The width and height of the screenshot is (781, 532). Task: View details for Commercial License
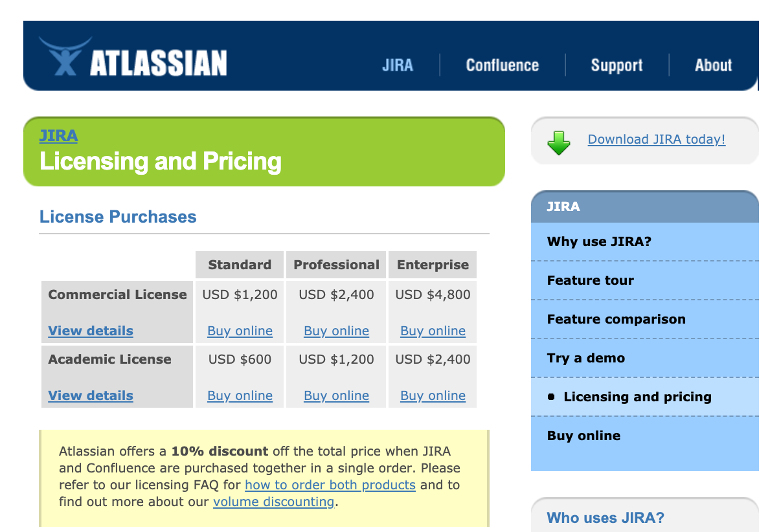click(91, 331)
